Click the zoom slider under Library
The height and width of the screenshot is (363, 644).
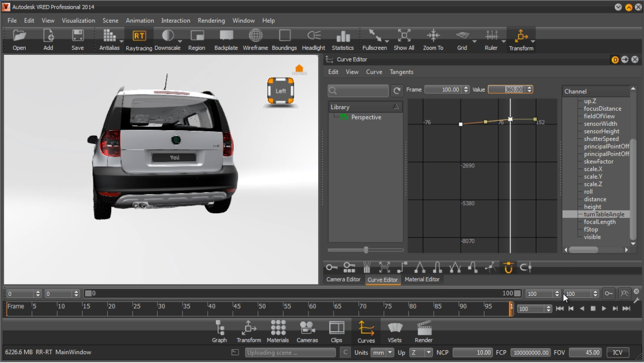coord(366,250)
